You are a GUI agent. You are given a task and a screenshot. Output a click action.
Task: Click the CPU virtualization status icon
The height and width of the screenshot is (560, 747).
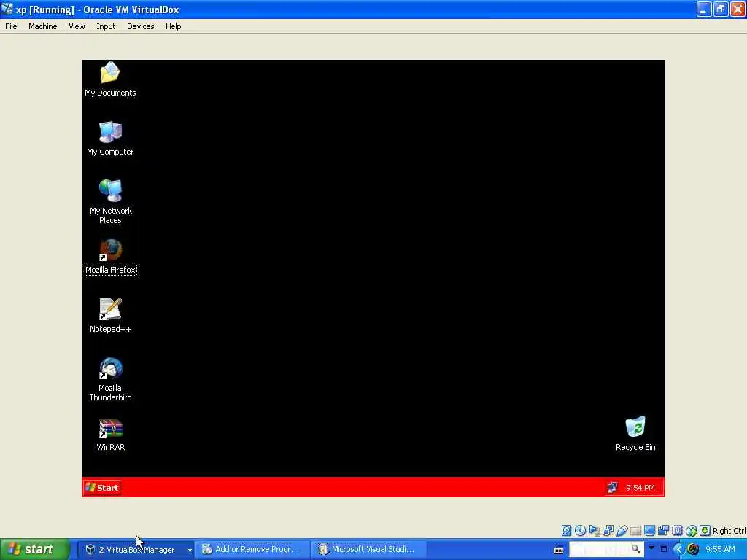[x=677, y=531]
